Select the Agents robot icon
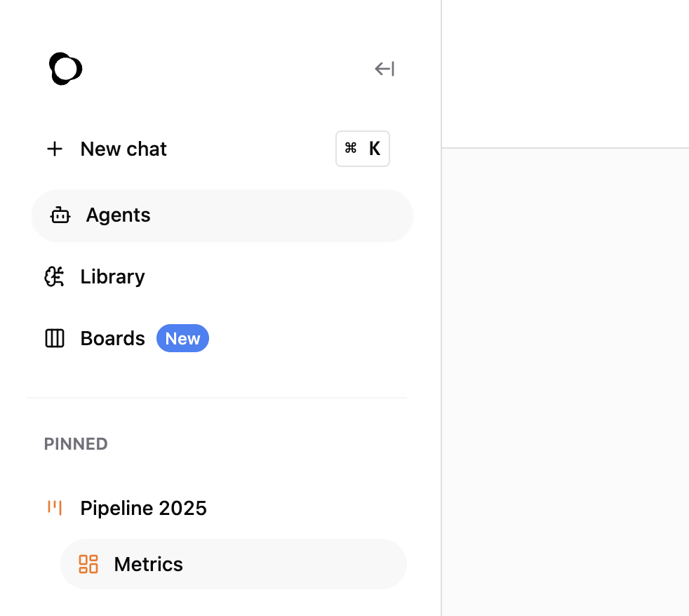The image size is (689, 616). click(x=60, y=215)
